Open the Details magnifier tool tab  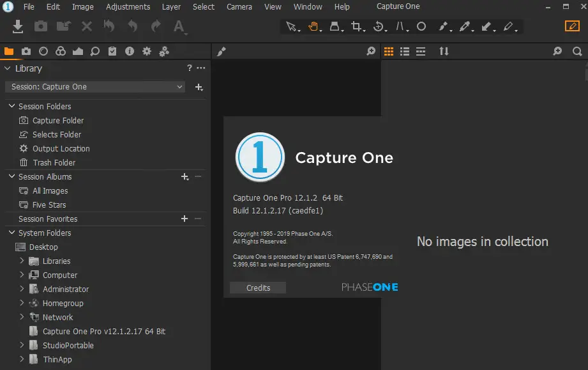(95, 51)
